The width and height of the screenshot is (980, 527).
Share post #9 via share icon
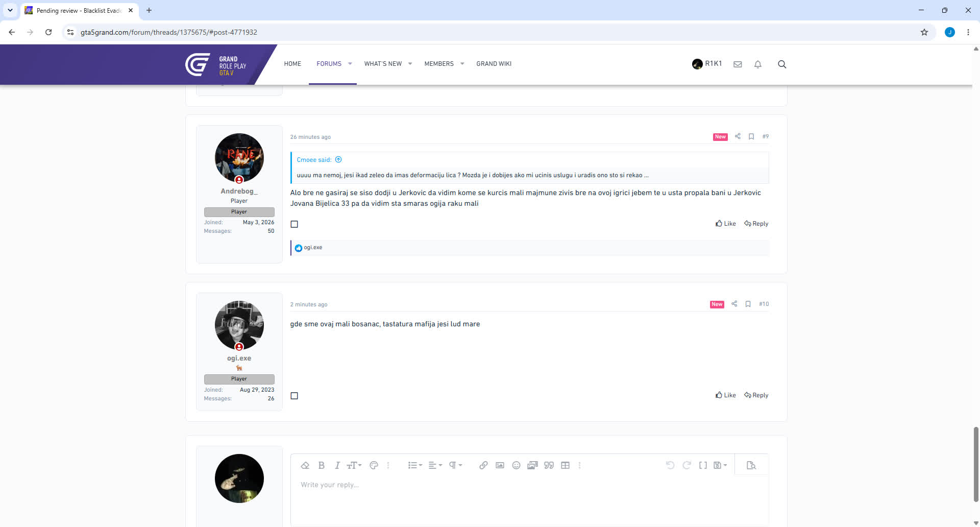coord(738,136)
